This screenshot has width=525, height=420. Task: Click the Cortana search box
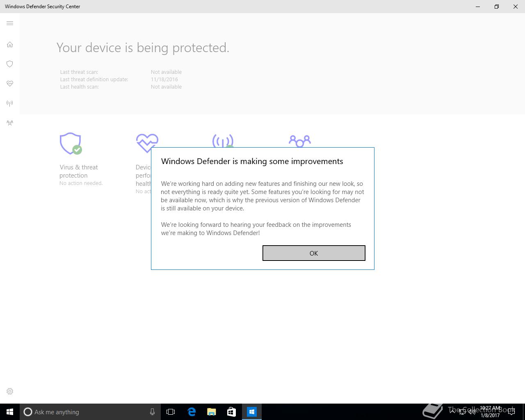tap(90, 412)
